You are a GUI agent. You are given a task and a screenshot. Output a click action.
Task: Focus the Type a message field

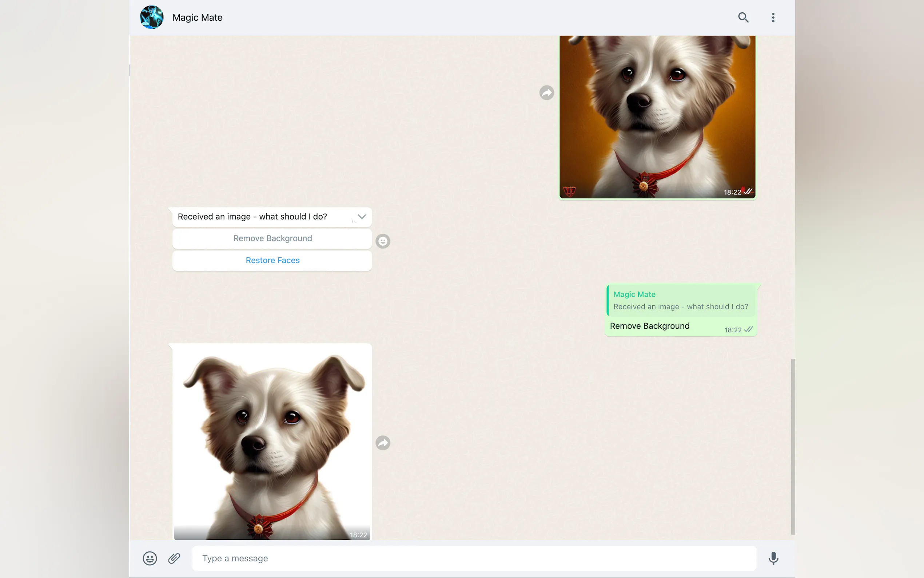474,558
